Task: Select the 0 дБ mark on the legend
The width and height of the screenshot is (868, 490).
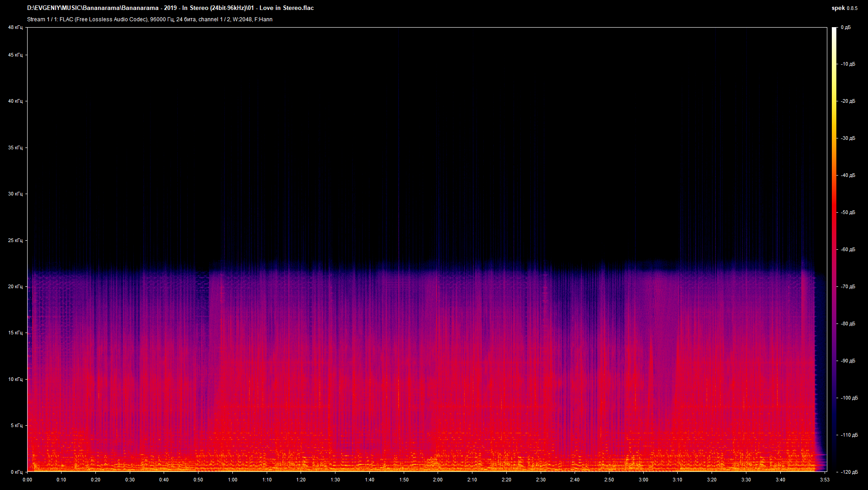Action: coord(847,27)
